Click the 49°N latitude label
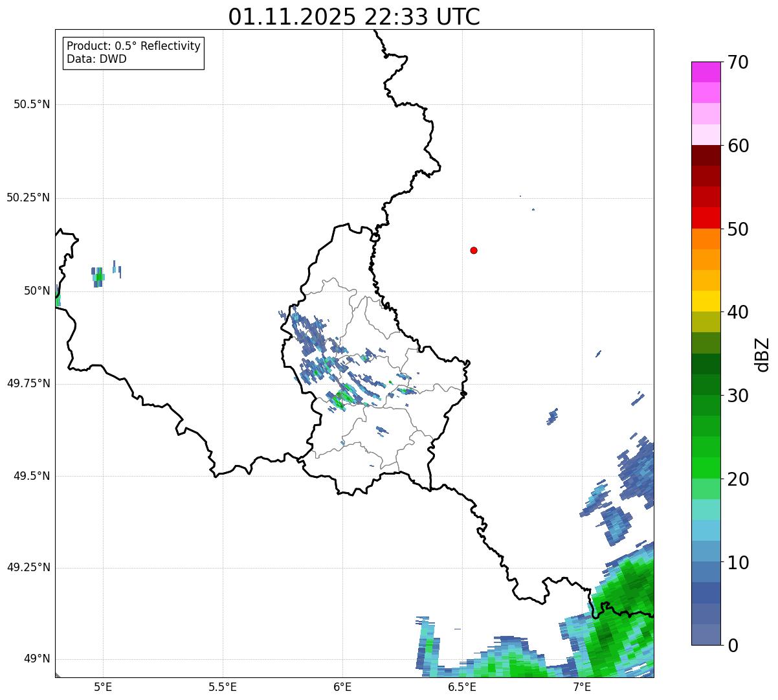 [x=37, y=659]
